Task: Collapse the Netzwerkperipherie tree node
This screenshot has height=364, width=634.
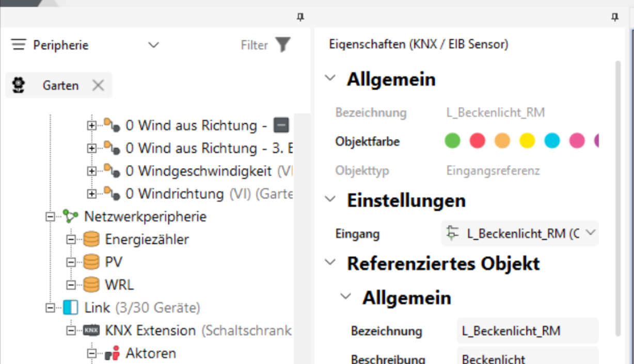Action: click(50, 217)
